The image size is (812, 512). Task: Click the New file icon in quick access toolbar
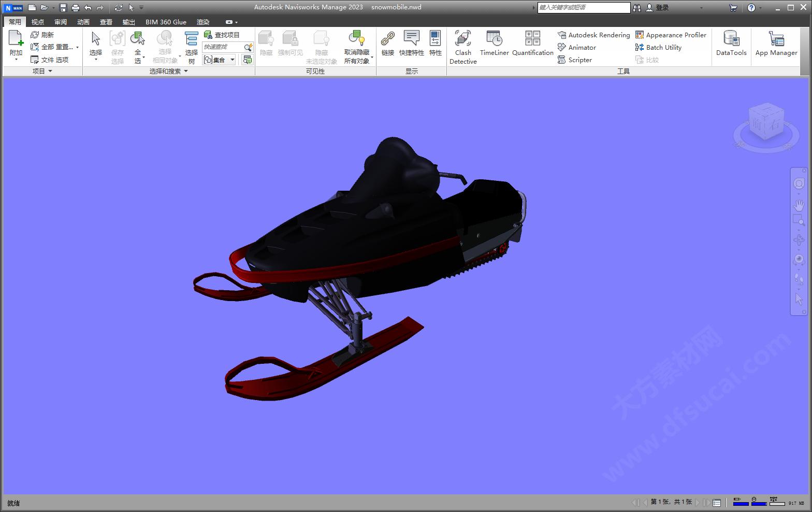32,8
